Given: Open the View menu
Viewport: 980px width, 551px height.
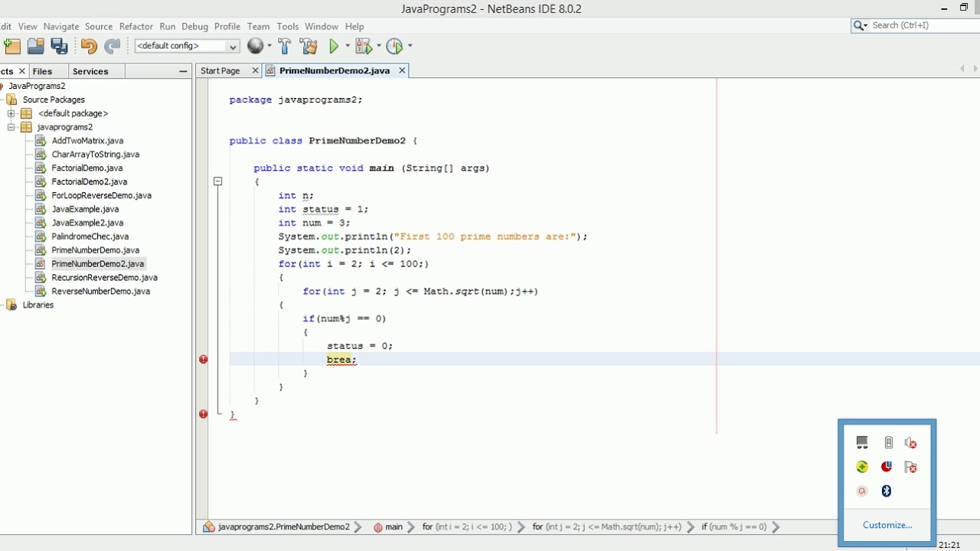Looking at the screenshot, I should pyautogui.click(x=28, y=26).
